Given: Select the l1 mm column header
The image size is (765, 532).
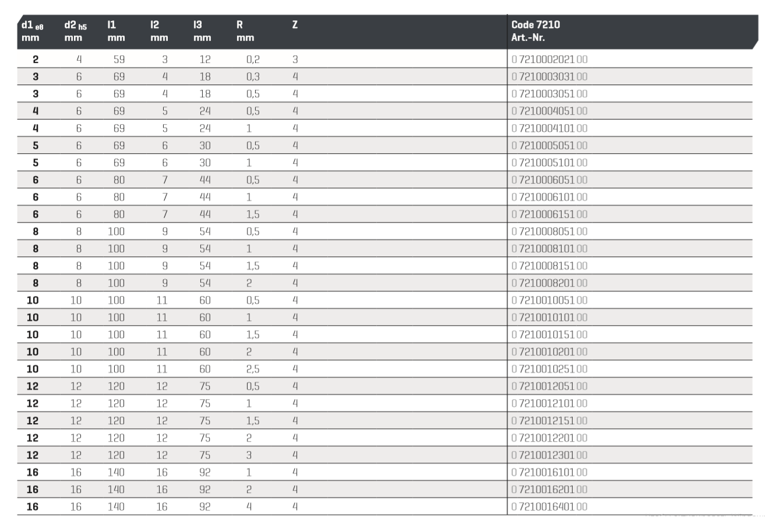Looking at the screenshot, I should 115,31.
